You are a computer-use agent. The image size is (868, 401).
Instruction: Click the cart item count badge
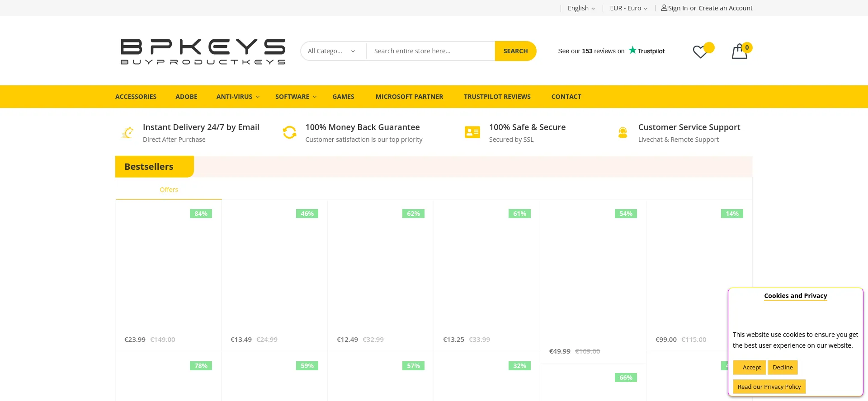747,47
